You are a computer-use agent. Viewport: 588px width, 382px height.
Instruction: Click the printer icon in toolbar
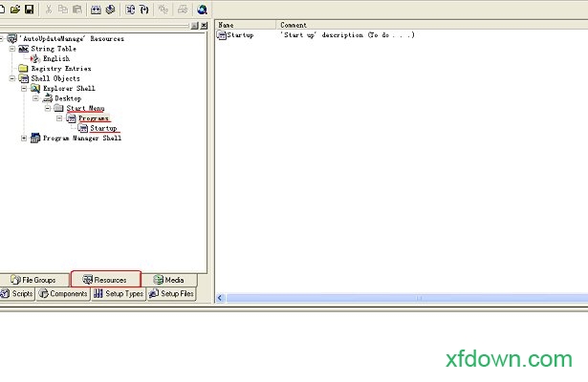(x=182, y=10)
